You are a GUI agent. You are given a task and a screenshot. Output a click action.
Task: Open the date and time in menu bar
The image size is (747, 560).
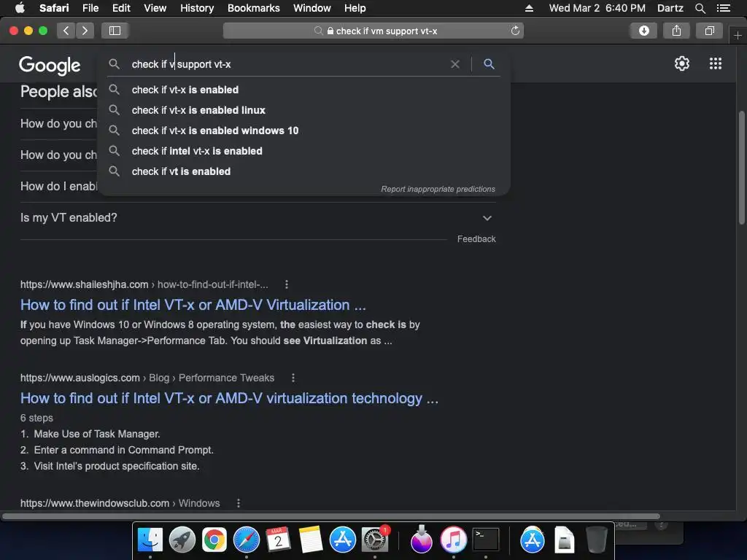(x=597, y=8)
